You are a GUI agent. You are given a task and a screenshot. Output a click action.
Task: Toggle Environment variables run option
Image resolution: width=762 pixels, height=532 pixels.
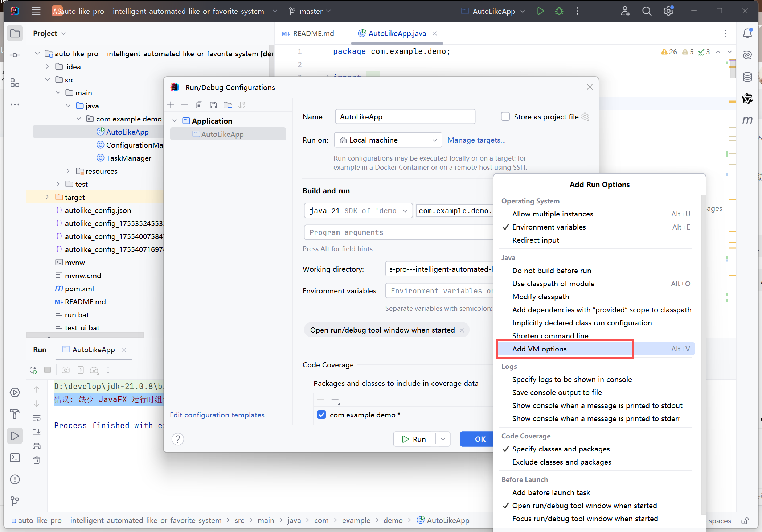549,227
